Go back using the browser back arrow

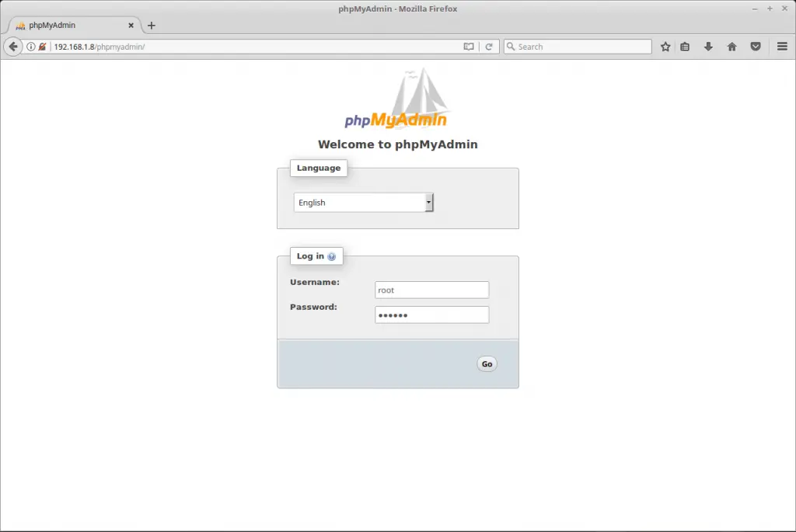[13, 47]
